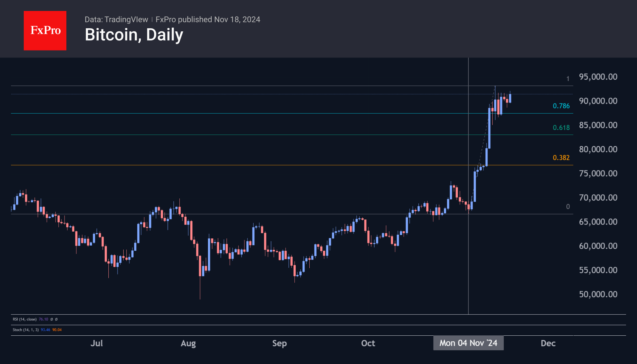
Task: Select the 0.786 Fibonacci level label
Action: click(561, 106)
